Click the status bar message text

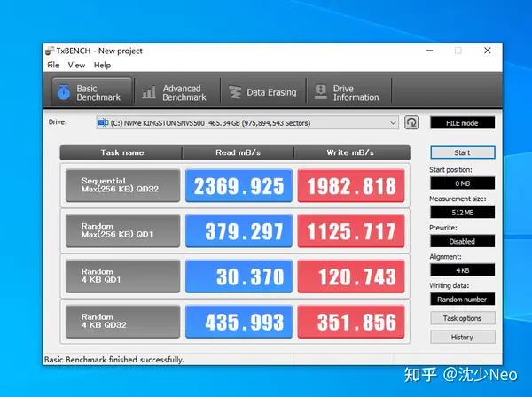114,360
